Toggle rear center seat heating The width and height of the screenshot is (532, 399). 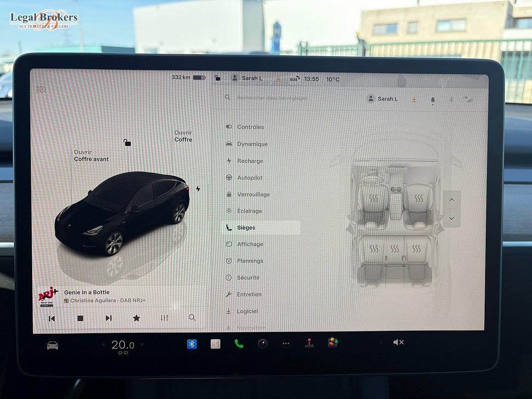[395, 249]
